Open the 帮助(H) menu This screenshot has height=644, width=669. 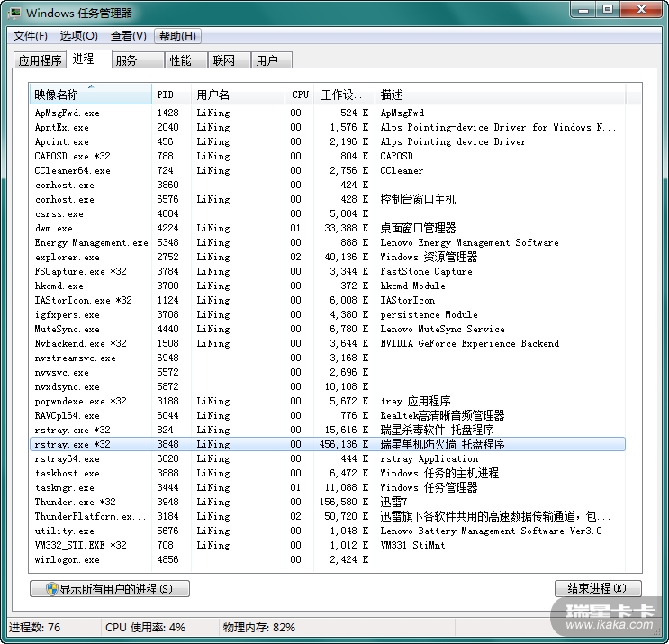(x=177, y=36)
